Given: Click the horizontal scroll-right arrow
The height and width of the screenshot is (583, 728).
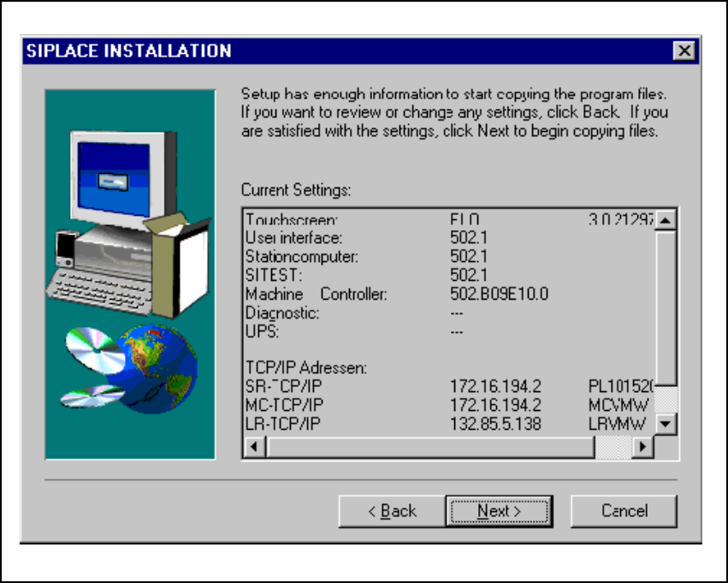Looking at the screenshot, I should click(x=642, y=446).
